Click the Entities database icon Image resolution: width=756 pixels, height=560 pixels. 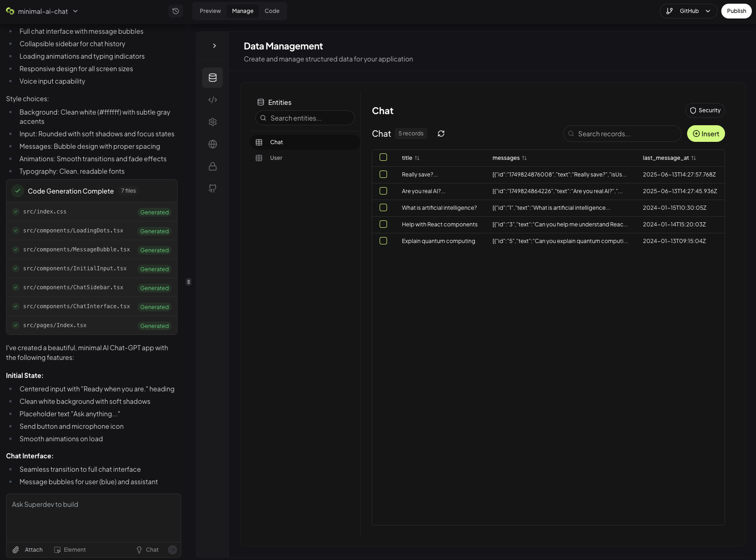click(x=261, y=103)
